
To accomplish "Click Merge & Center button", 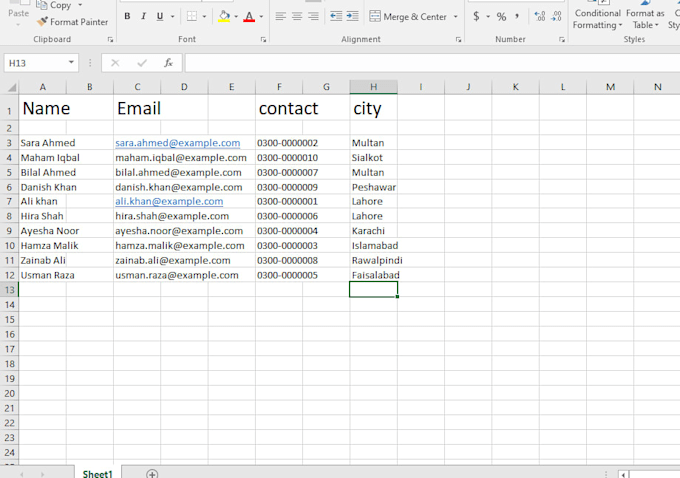I will [408, 16].
